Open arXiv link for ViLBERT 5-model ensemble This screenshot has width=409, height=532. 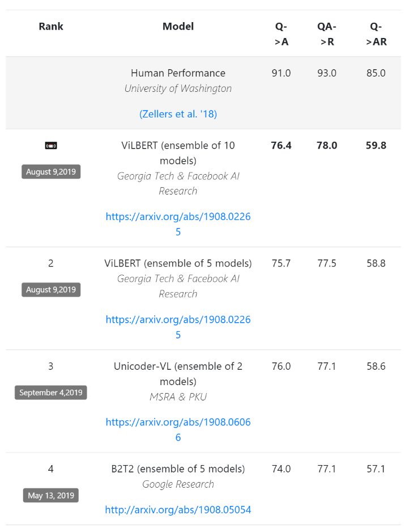pos(178,327)
